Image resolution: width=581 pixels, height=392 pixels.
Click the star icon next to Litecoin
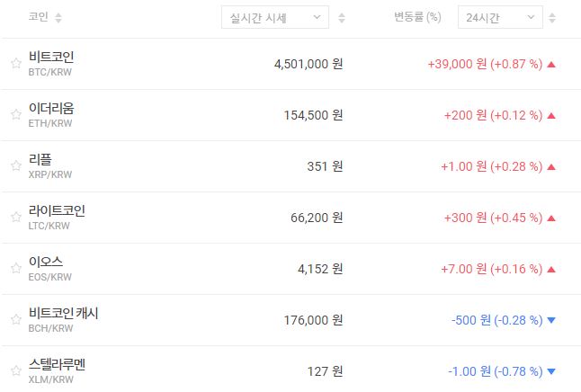pos(15,218)
